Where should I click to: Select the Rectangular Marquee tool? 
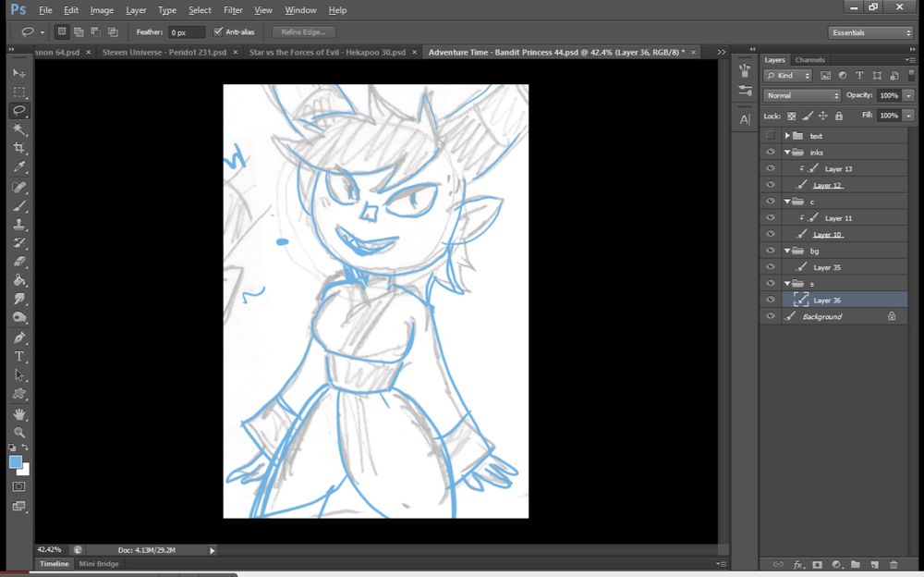click(18, 92)
